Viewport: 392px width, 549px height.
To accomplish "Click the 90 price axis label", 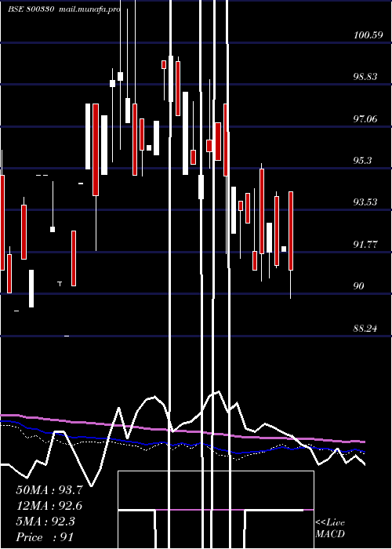I will [358, 286].
